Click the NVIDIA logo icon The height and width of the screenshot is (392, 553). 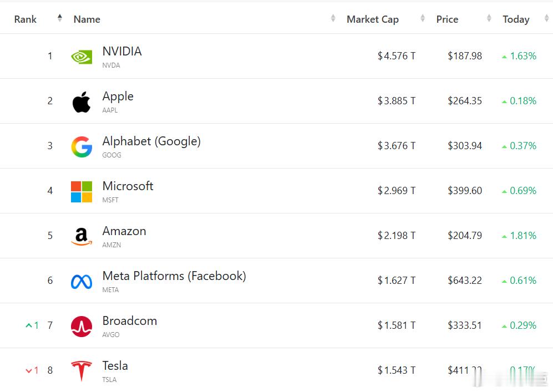[82, 56]
